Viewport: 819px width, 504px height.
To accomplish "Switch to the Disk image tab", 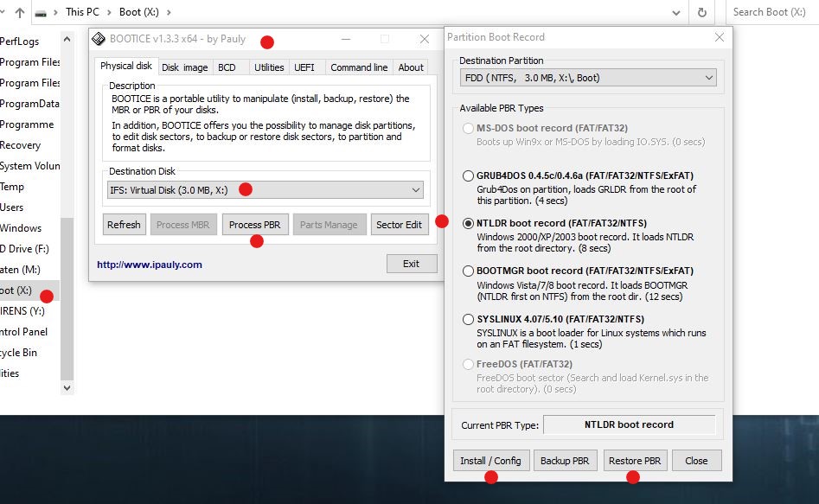I will [184, 67].
